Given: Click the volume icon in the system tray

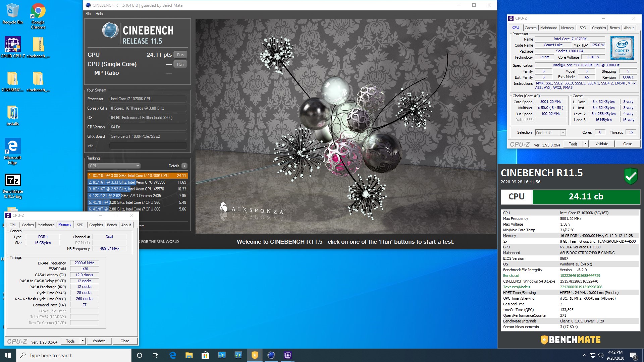Looking at the screenshot, I should [600, 355].
